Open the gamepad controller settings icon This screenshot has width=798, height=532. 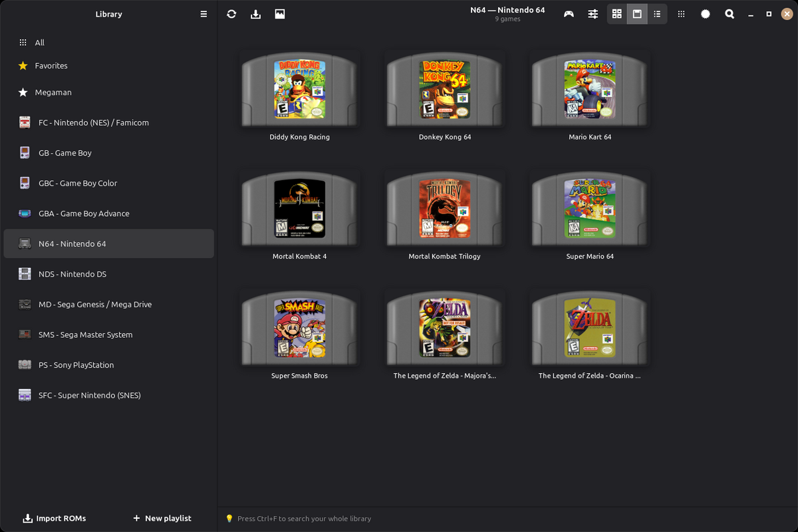point(569,14)
